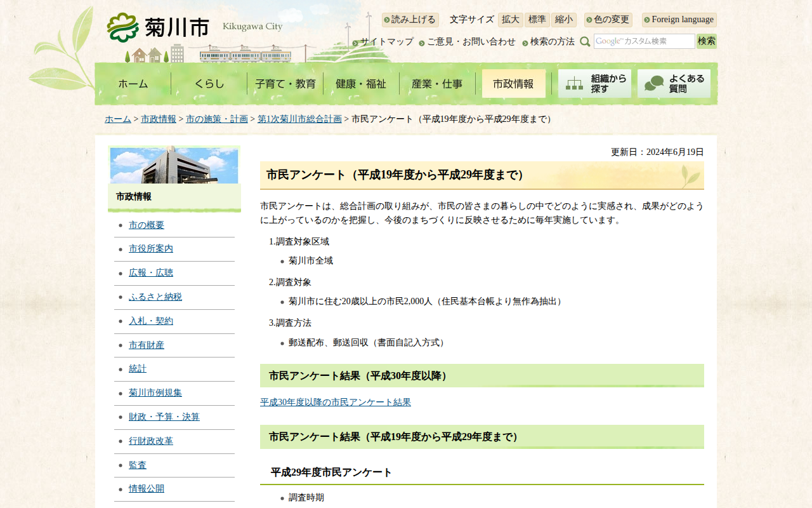812x508 pixels.
Task: Click 市政情報 breadcrumb link
Action: point(159,119)
